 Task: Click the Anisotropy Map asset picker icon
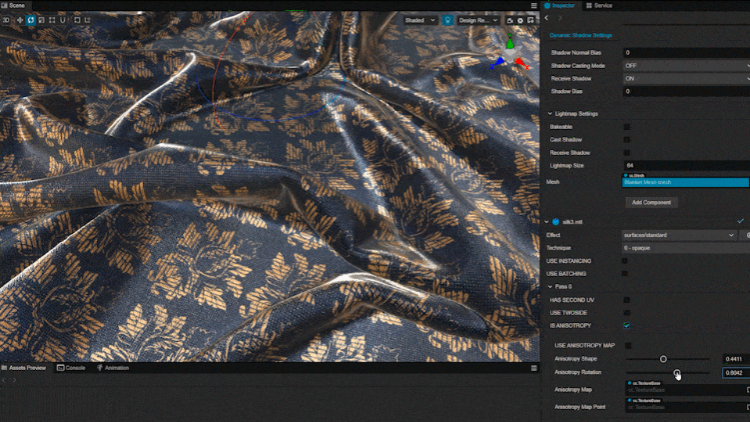click(x=748, y=390)
